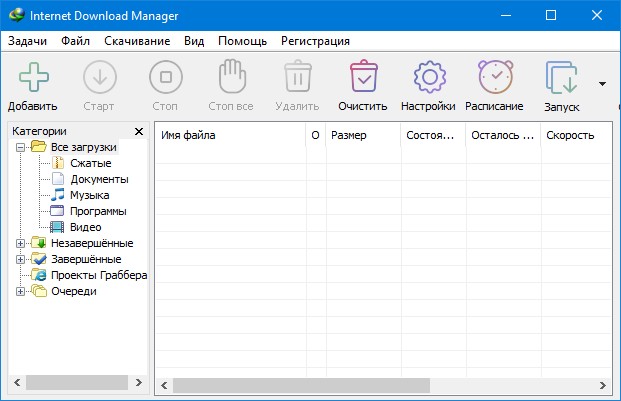Select the Все загрузки category
Image resolution: width=621 pixels, height=401 pixels.
click(84, 147)
